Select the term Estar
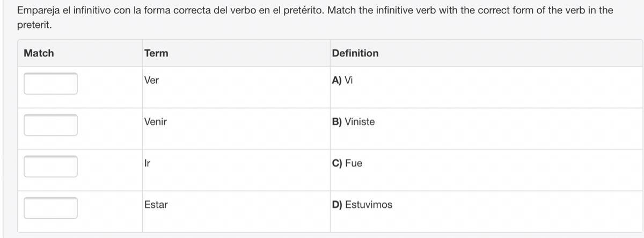This screenshot has width=644, height=238. pos(156,205)
